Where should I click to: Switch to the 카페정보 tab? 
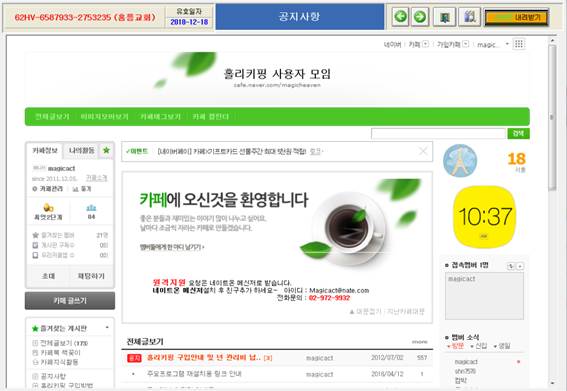45,150
